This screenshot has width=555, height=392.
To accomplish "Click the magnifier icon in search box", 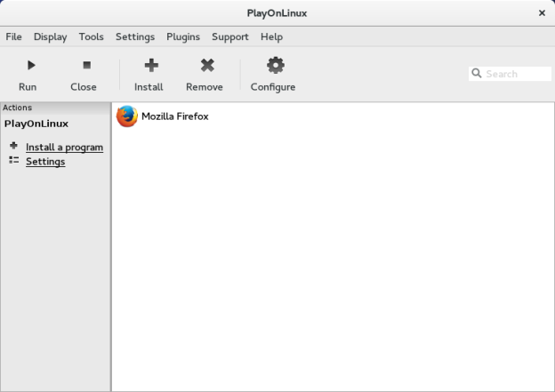I will [477, 74].
